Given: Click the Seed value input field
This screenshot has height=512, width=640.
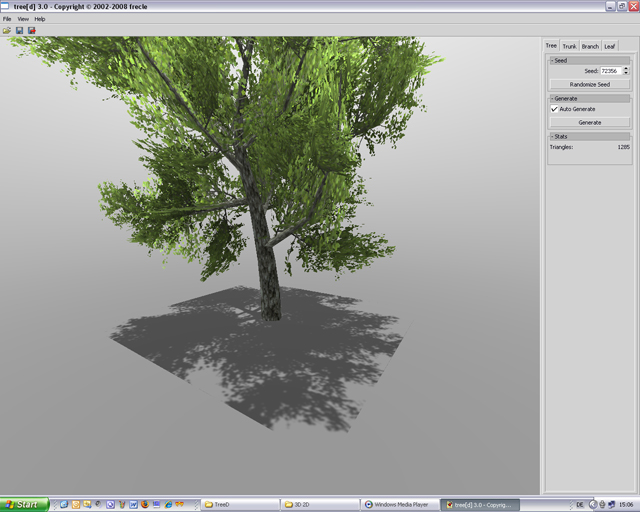Looking at the screenshot, I should [610, 71].
